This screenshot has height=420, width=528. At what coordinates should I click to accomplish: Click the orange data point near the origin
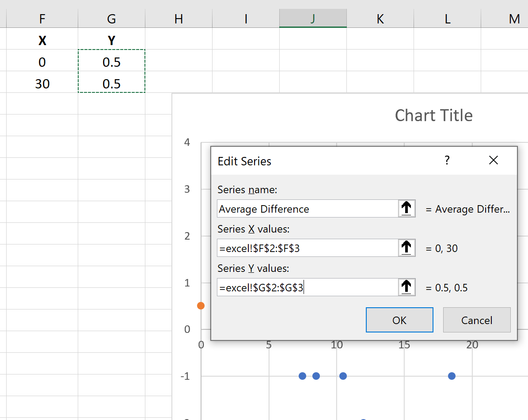click(201, 305)
